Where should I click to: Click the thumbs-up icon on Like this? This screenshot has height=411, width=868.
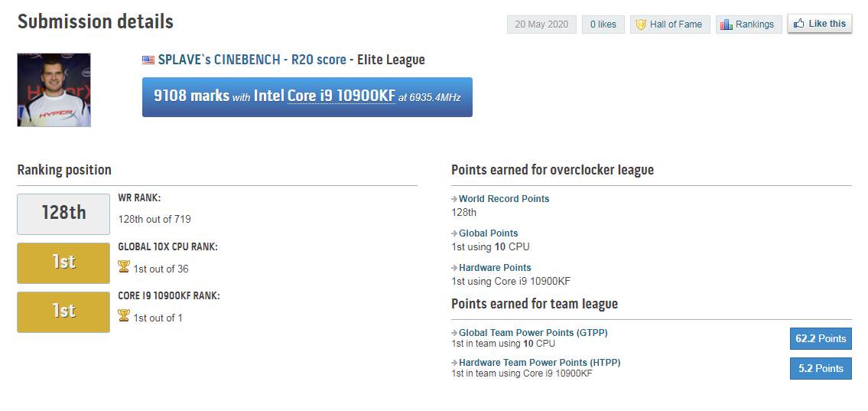(799, 24)
